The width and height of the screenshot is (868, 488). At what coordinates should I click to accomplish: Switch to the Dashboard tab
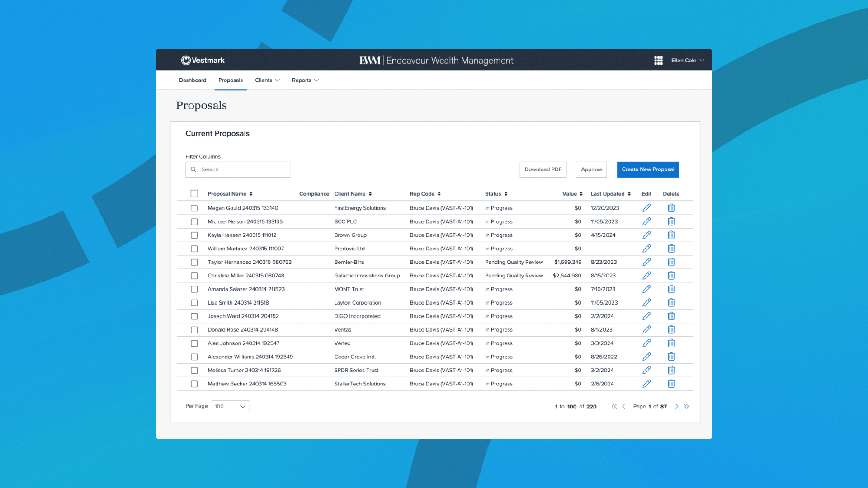[x=193, y=80]
